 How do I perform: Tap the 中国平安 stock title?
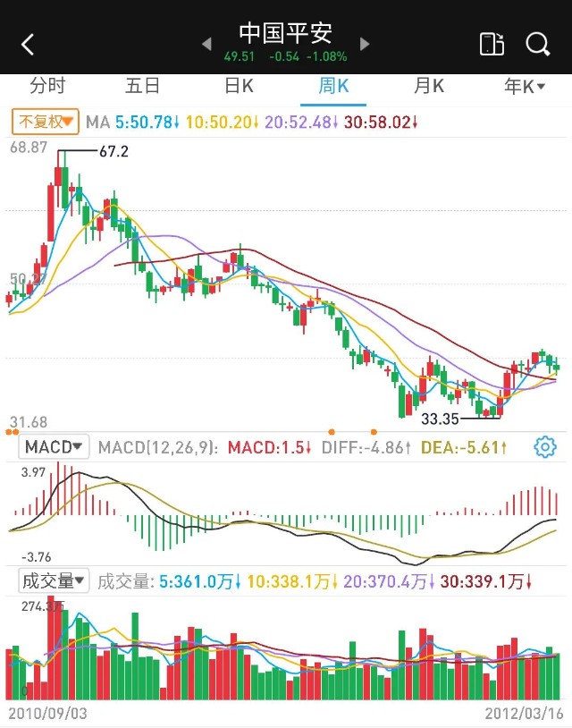[x=285, y=33]
